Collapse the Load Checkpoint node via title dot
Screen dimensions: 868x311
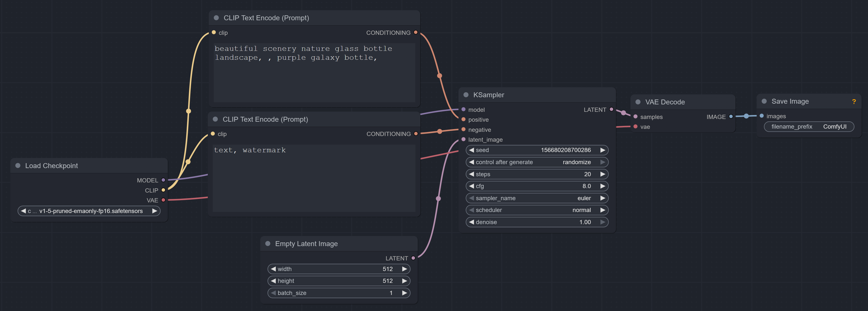point(18,166)
